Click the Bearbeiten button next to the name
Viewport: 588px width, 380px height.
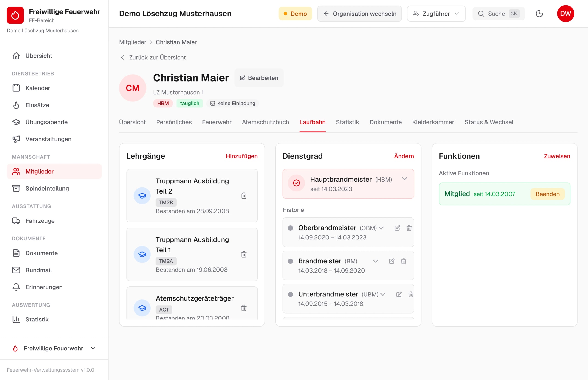pos(259,78)
